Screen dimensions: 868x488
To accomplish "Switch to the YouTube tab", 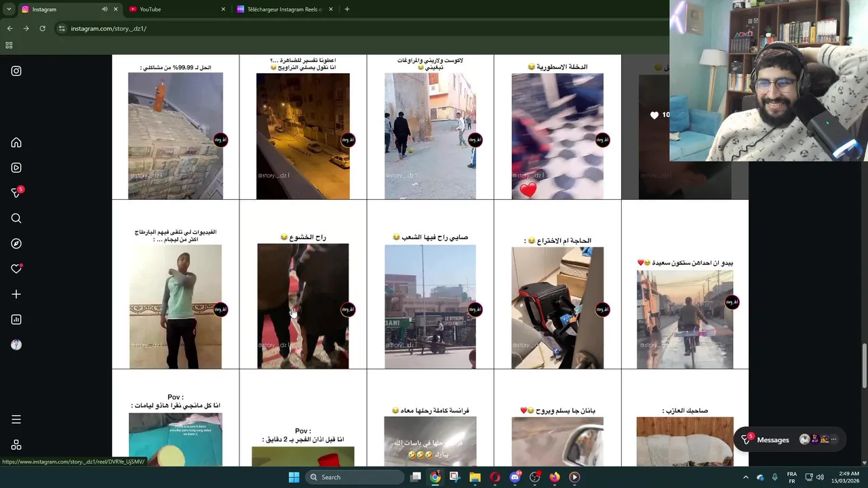I will 176,9.
